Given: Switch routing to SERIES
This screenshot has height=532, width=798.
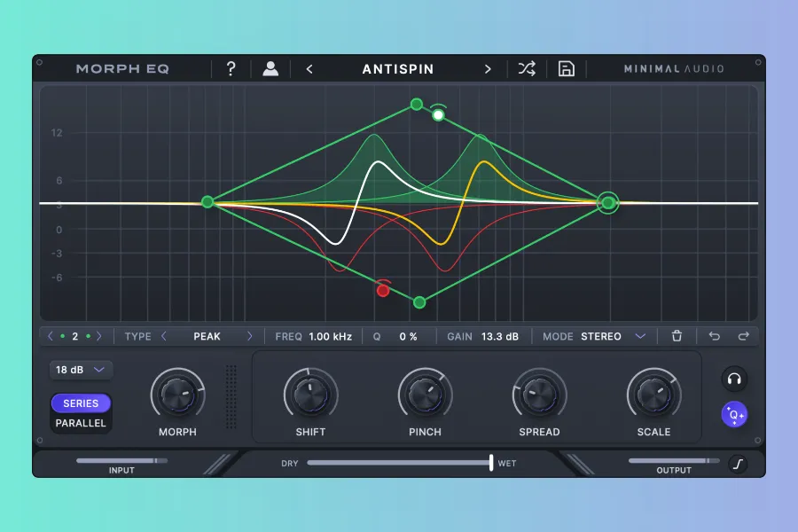Looking at the screenshot, I should click(x=81, y=403).
